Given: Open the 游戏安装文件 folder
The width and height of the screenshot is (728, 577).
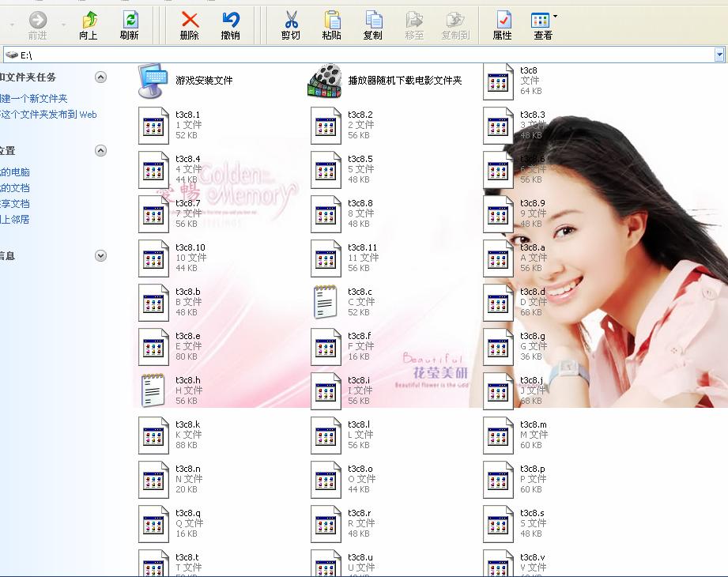Looking at the screenshot, I should [153, 81].
